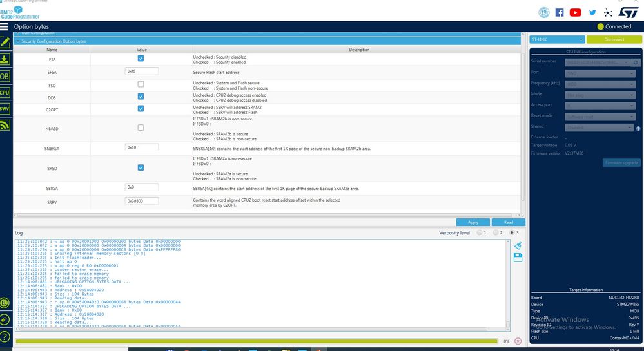The width and height of the screenshot is (644, 351).
Task: Open the EL external loaders icon
Action: 5,303
